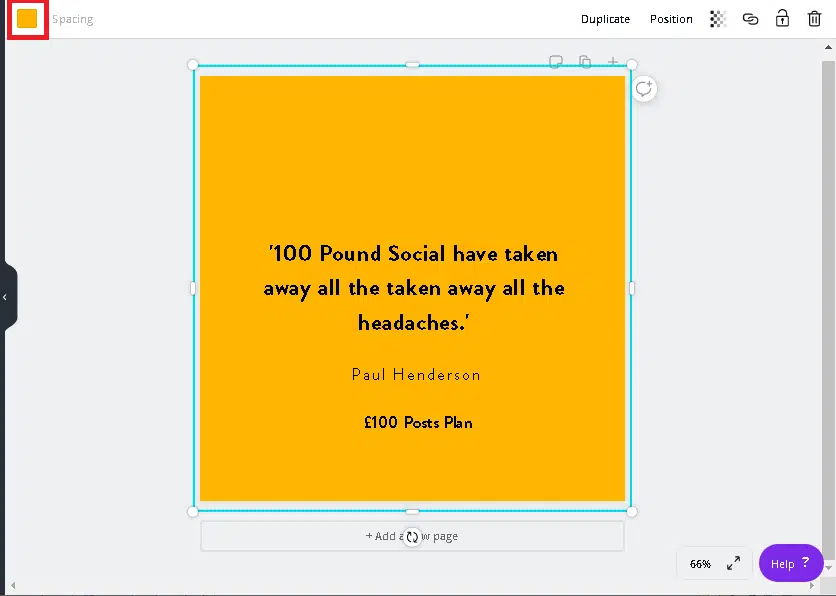Click the scroll up arrow at top right
Screen dimensions: 836x596
click(828, 47)
